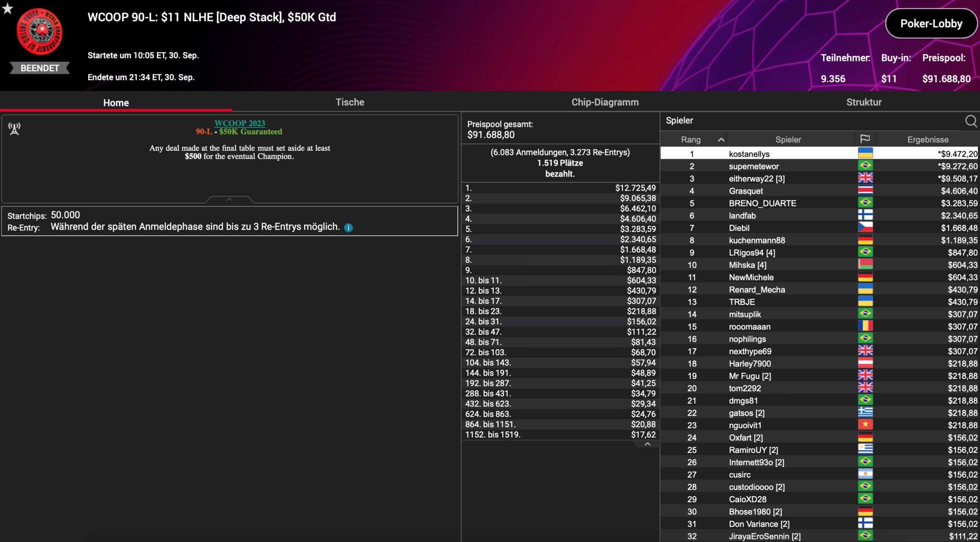Viewport: 980px width, 542px height.
Task: Select player row TRBJE
Action: pos(819,302)
